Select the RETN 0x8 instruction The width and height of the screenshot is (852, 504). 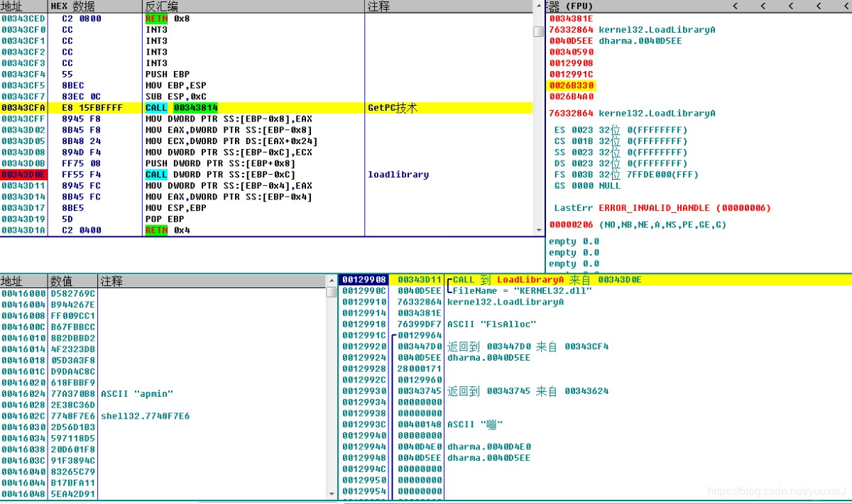(x=168, y=19)
